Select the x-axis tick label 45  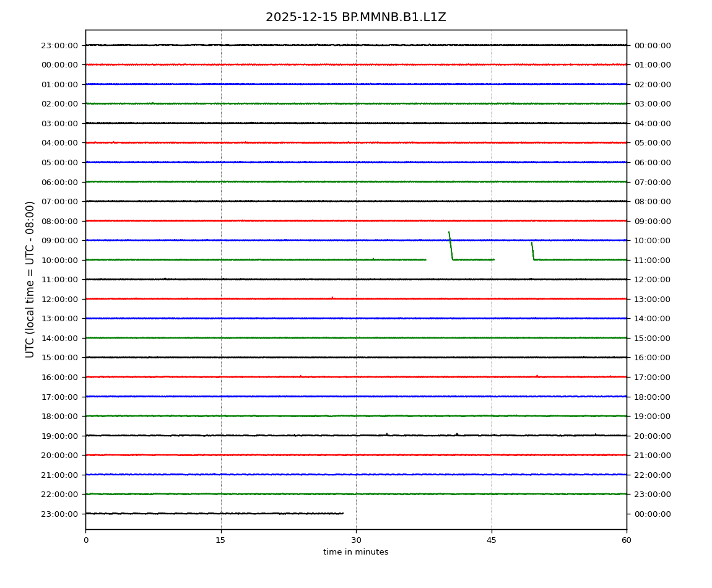(492, 540)
